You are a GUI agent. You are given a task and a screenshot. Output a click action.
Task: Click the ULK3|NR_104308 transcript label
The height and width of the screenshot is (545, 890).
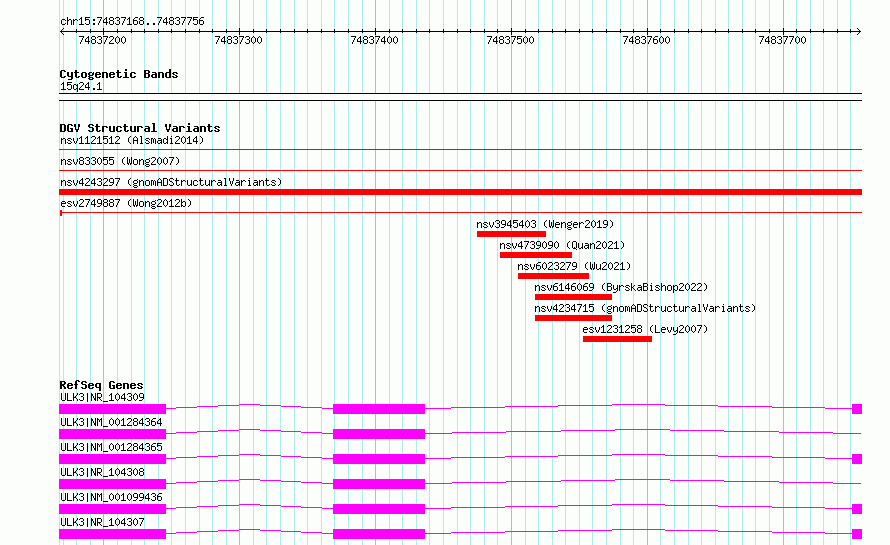click(x=102, y=472)
